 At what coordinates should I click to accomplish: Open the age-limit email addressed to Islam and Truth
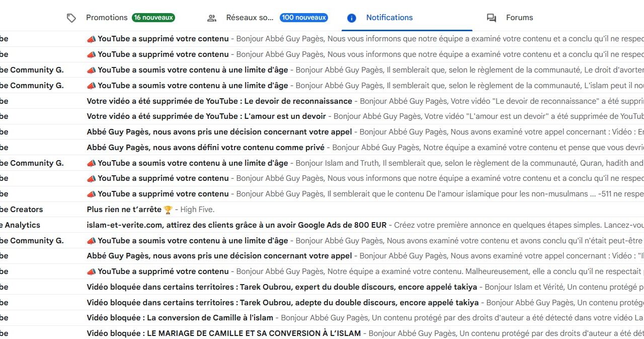322,163
